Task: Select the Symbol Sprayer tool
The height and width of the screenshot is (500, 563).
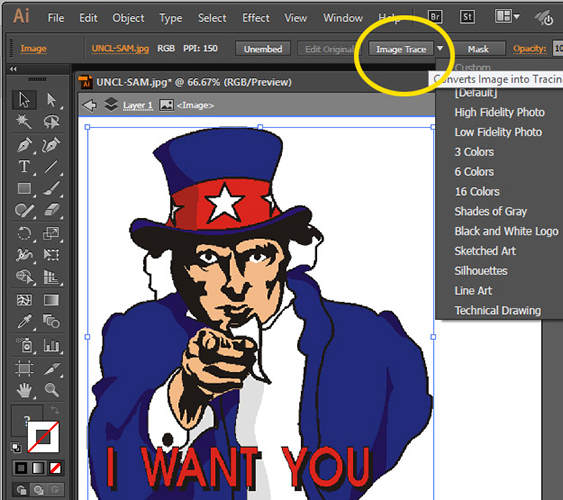Action: pos(24,345)
